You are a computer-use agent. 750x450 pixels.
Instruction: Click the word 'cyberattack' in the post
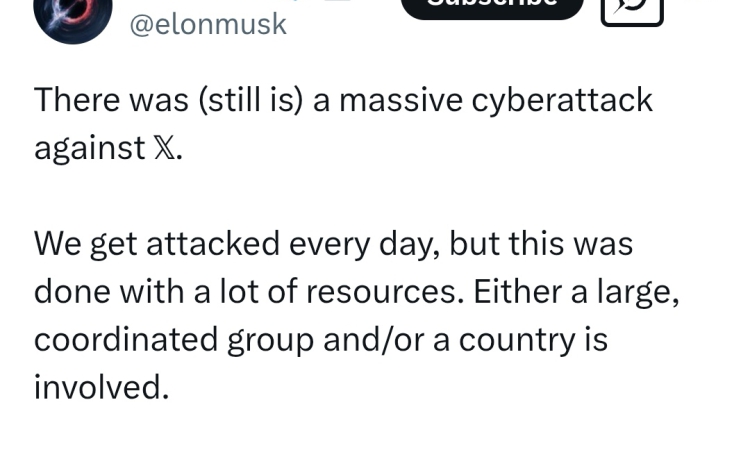pyautogui.click(x=562, y=100)
